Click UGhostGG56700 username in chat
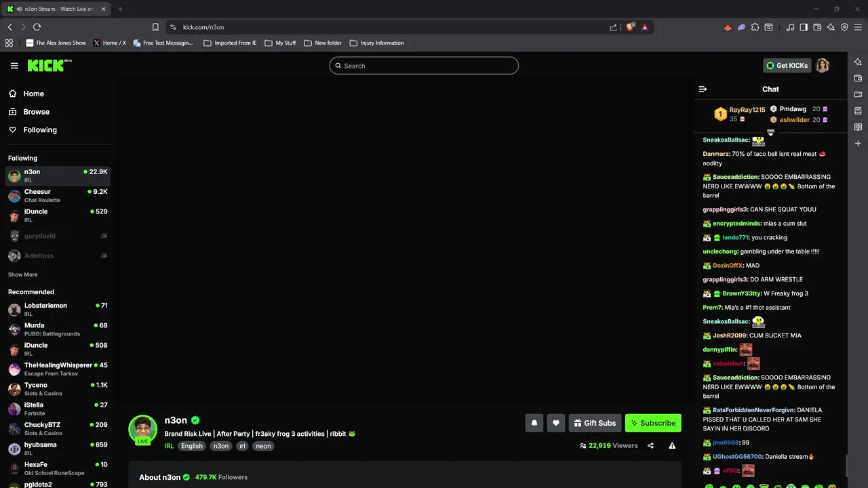Screen dimensions: 868x488 [738, 457]
